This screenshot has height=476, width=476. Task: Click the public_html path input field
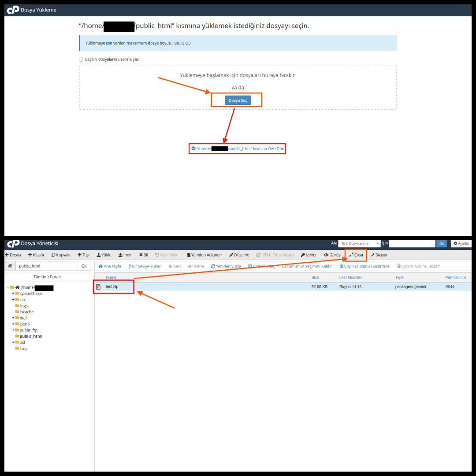(47, 266)
